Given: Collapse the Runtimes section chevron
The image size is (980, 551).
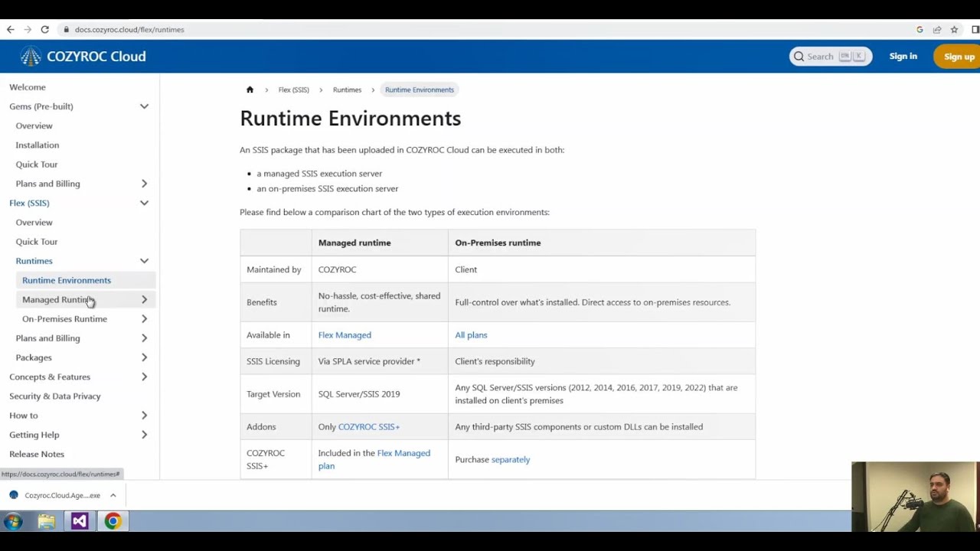Looking at the screenshot, I should tap(144, 261).
